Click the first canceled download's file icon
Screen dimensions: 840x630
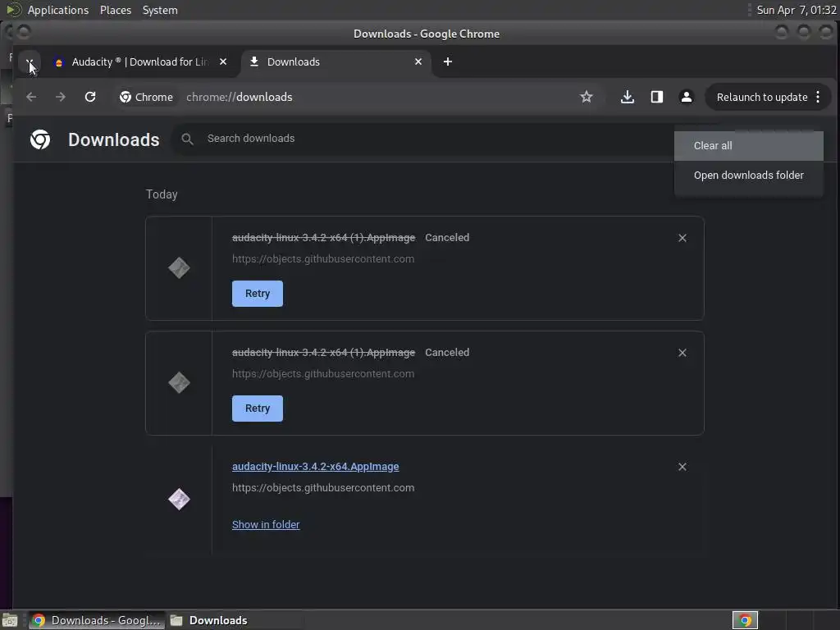coord(179,268)
